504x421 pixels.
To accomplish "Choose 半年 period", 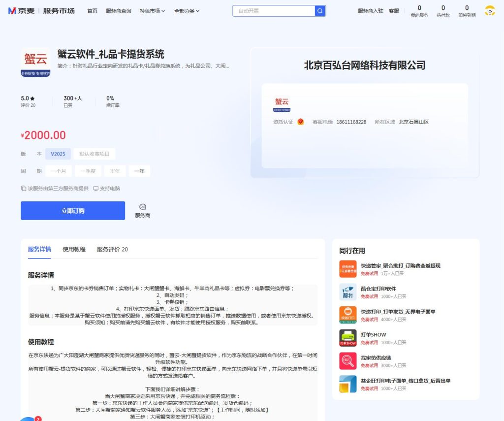I will coord(115,171).
